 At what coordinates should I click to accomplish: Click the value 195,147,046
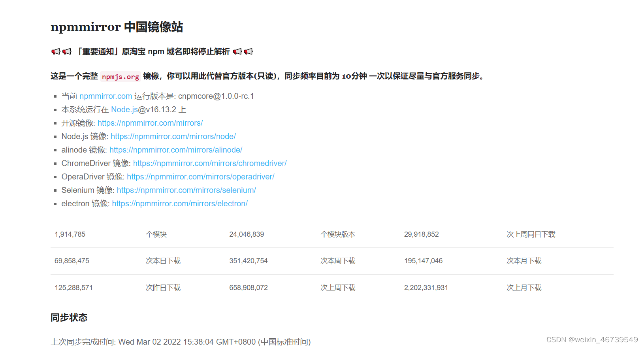[423, 261]
